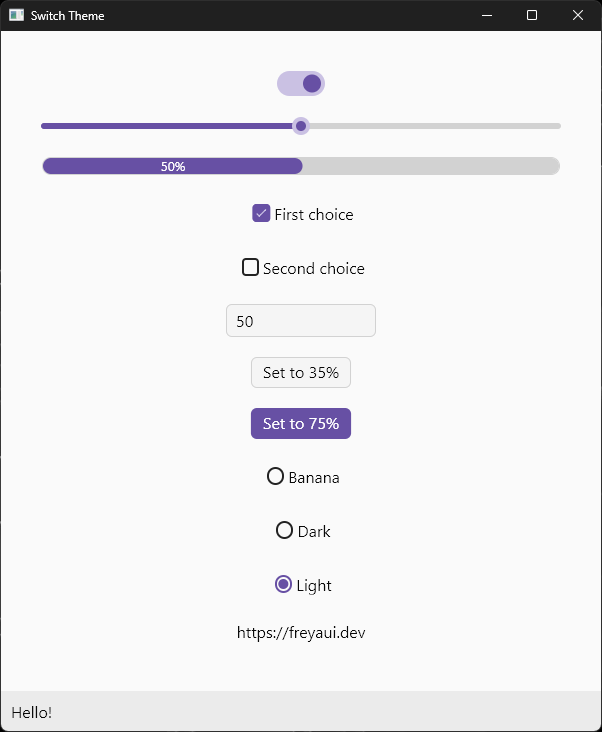Image resolution: width=602 pixels, height=732 pixels.
Task: Minimize the Switch Theme window
Action: tap(486, 15)
